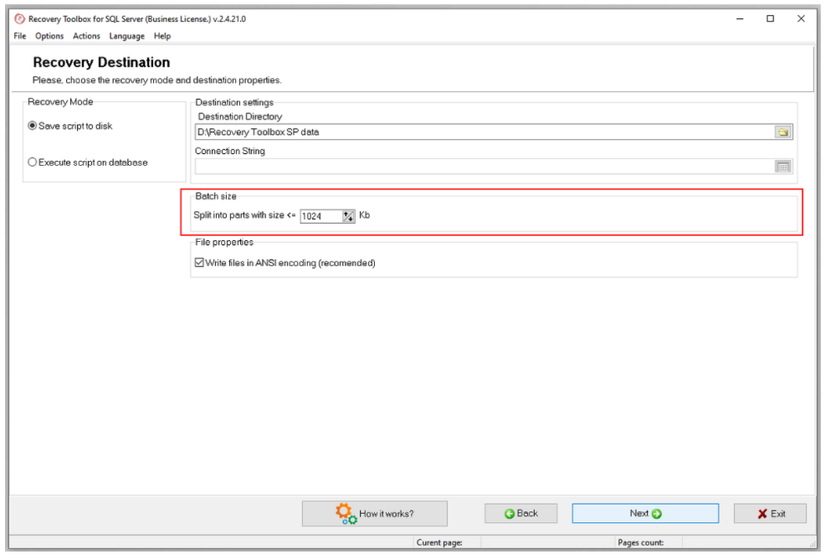The width and height of the screenshot is (825, 555).
Task: Toggle Write files in ANSI encoding checkbox
Action: [x=199, y=263]
